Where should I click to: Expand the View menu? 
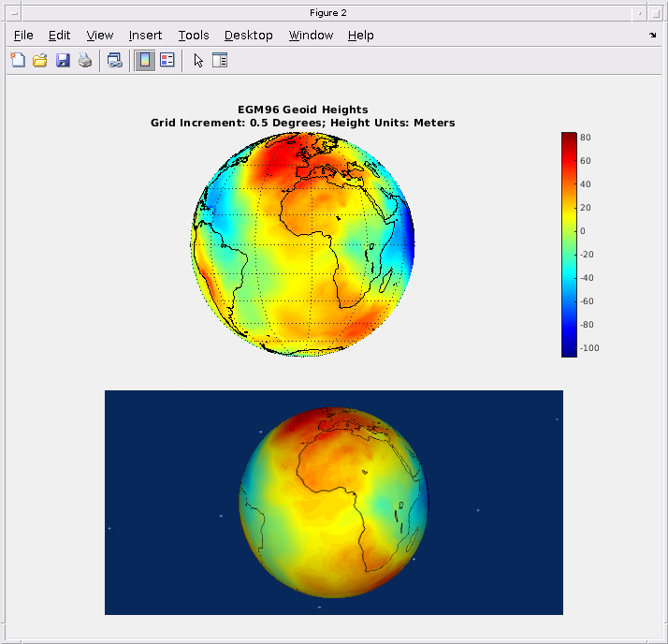(x=99, y=36)
